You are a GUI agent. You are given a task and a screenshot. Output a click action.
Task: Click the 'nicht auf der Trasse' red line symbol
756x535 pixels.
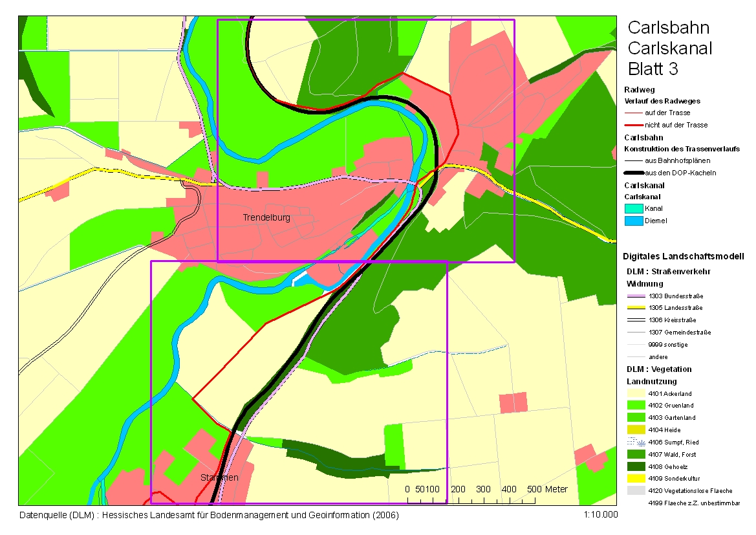coord(634,125)
